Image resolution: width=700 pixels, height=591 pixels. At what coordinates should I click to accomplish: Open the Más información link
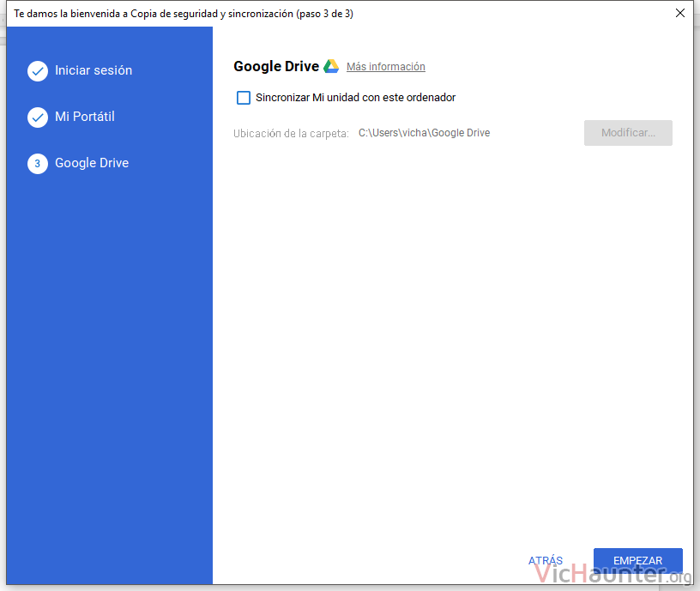pos(386,67)
